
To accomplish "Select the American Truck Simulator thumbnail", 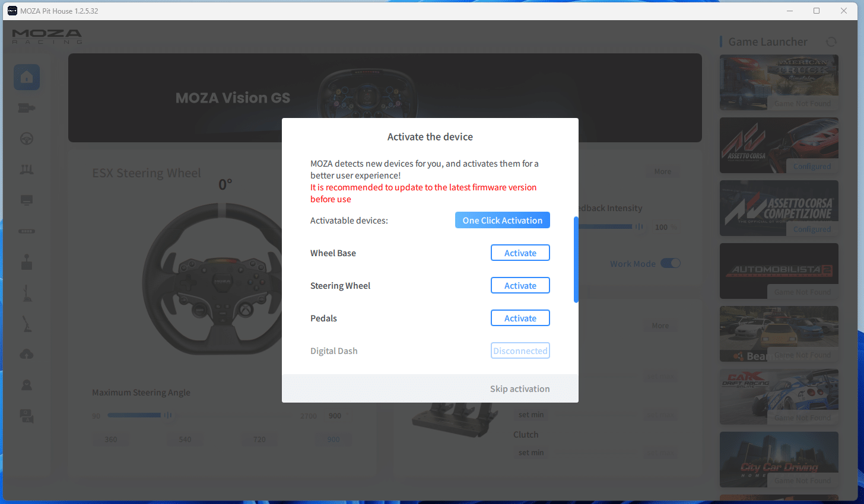I will click(779, 82).
